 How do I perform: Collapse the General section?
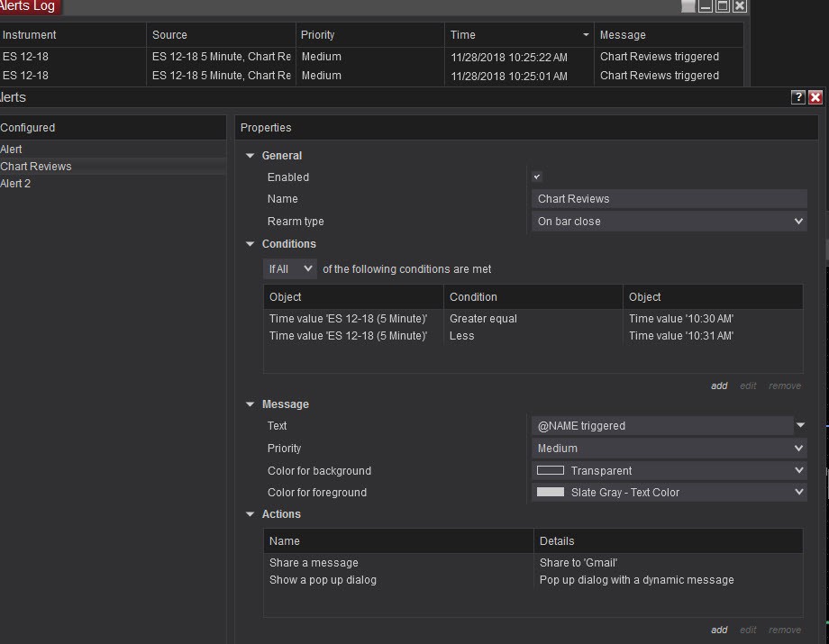point(251,156)
